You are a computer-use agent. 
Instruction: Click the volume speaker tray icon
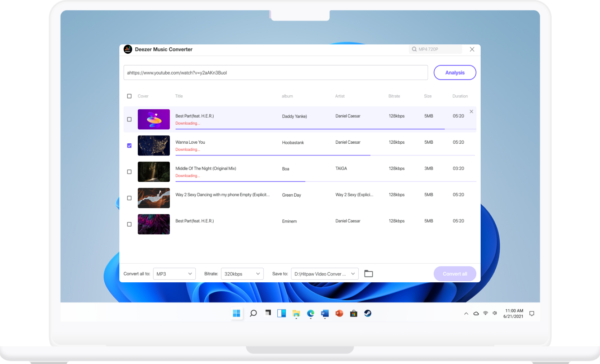pos(495,313)
